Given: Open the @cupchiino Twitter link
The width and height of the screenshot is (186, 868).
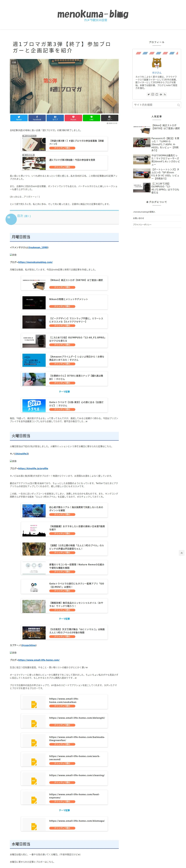Looking at the screenshot, I should pos(28,645).
